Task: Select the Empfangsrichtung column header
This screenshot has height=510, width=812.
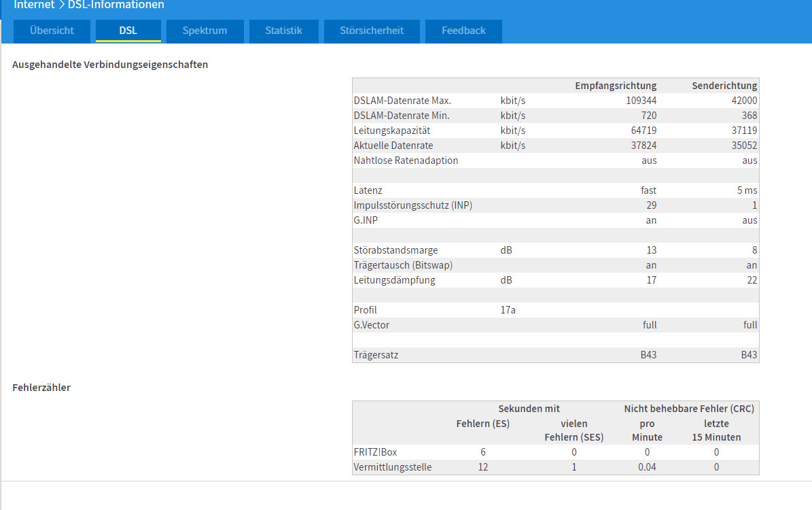Action: point(616,86)
